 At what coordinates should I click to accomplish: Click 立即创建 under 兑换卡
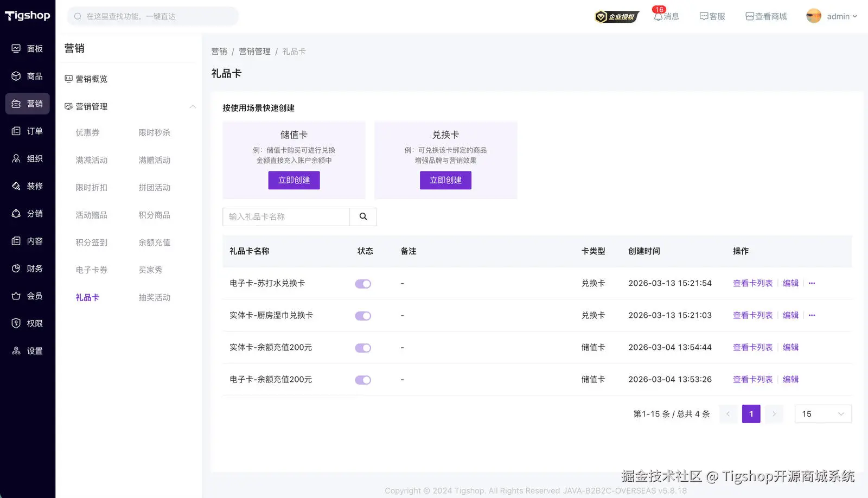tap(445, 180)
